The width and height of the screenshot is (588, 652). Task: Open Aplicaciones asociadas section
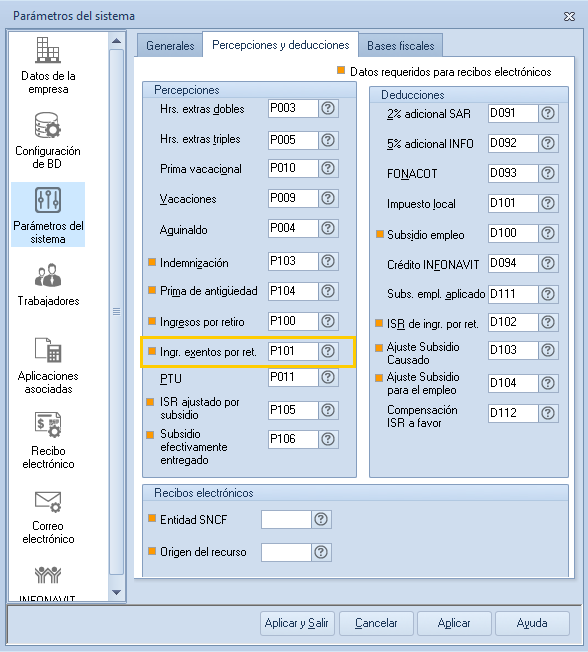click(x=48, y=366)
